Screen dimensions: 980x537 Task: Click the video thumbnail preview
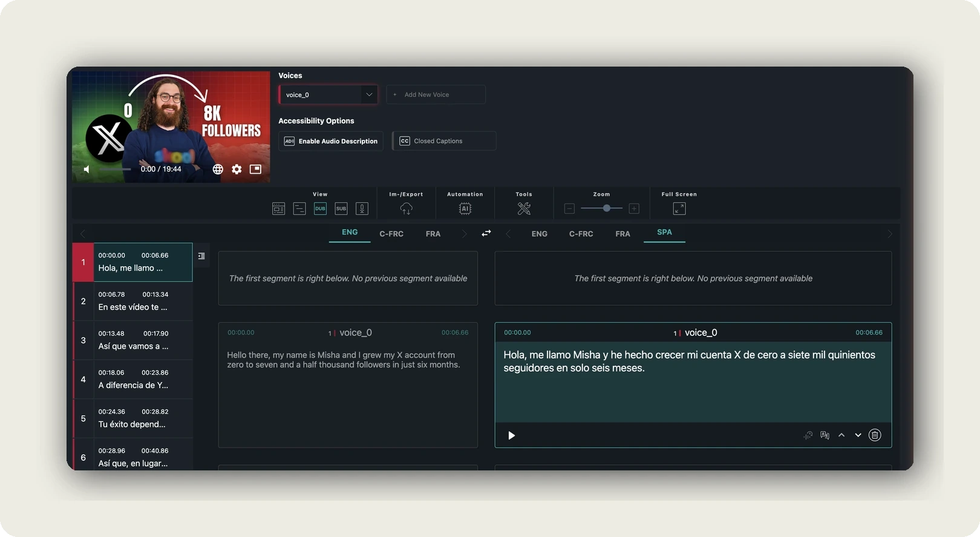pyautogui.click(x=171, y=127)
